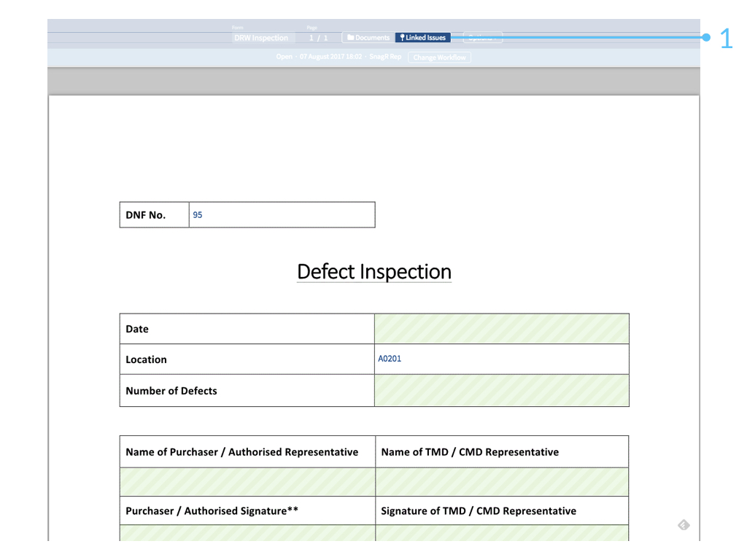The width and height of the screenshot is (747, 560).
Task: Click the Name of TMD / CMD Representative label
Action: tap(470, 452)
